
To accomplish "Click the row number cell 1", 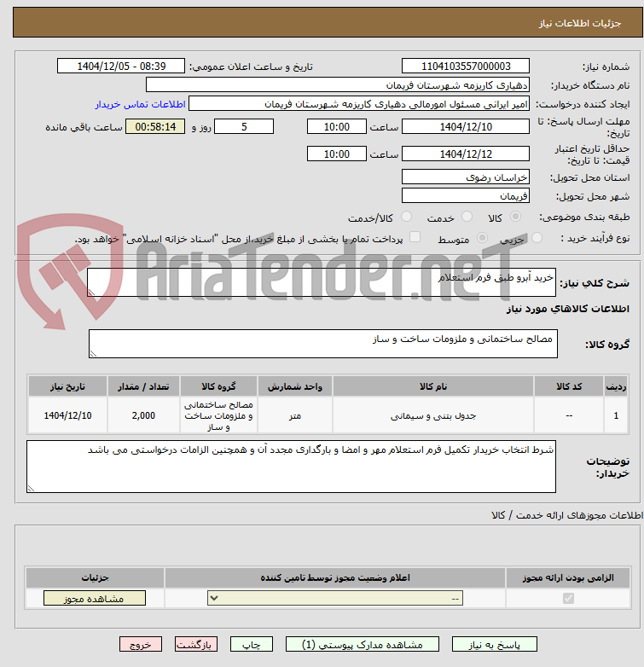I will (x=616, y=415).
